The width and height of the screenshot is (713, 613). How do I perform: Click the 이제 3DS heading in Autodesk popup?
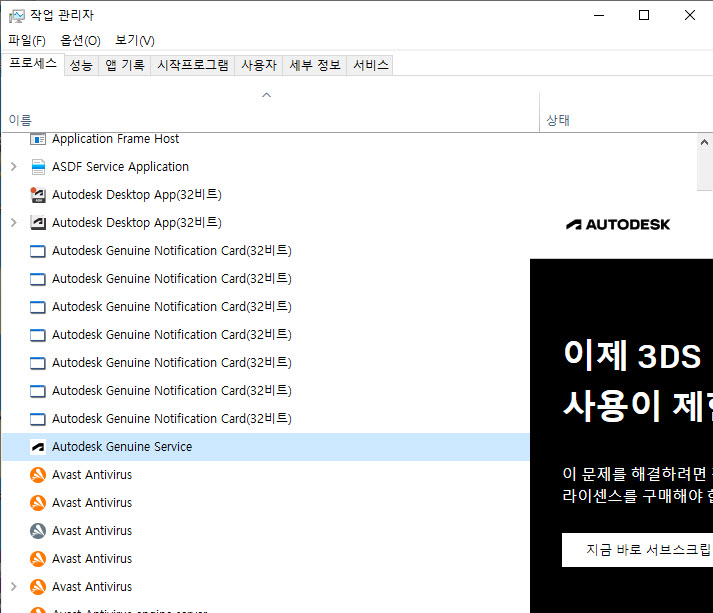(633, 356)
